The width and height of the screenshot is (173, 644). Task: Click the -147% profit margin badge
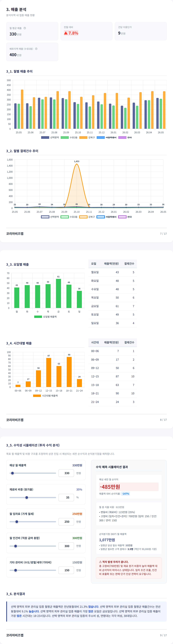point(125,494)
